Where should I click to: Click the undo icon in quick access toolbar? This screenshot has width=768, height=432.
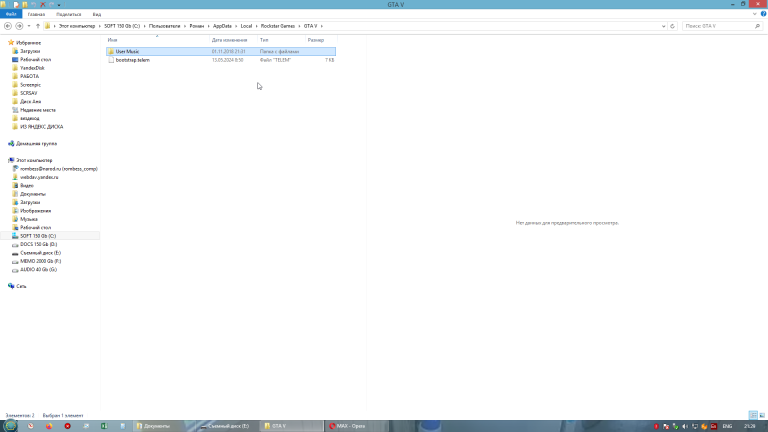[34, 4]
